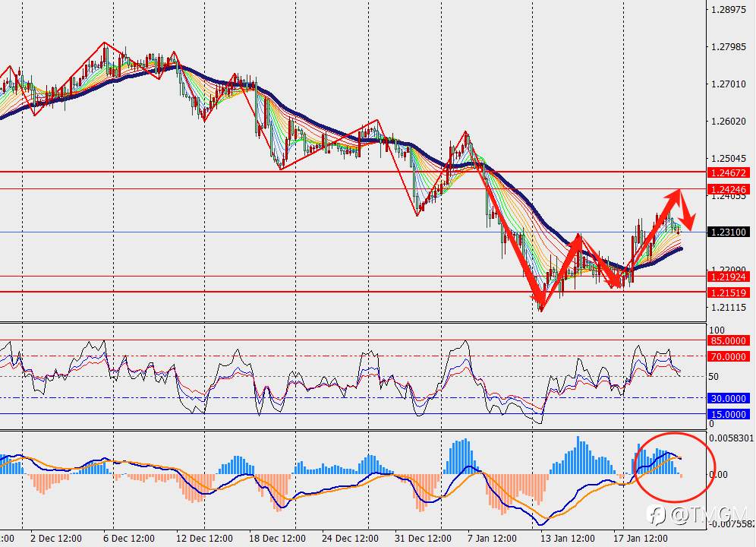Click the 1.28975 price axis value
The image size is (756, 547).
(729, 10)
